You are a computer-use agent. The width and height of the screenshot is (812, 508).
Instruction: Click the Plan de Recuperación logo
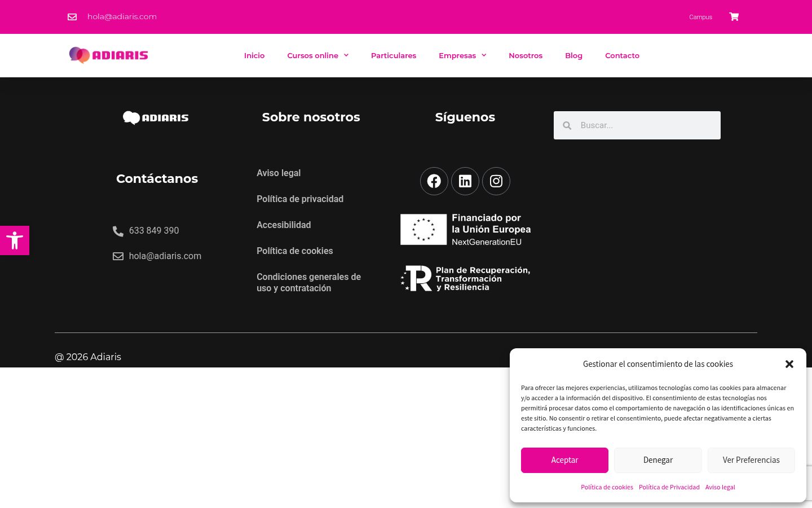coord(466,279)
